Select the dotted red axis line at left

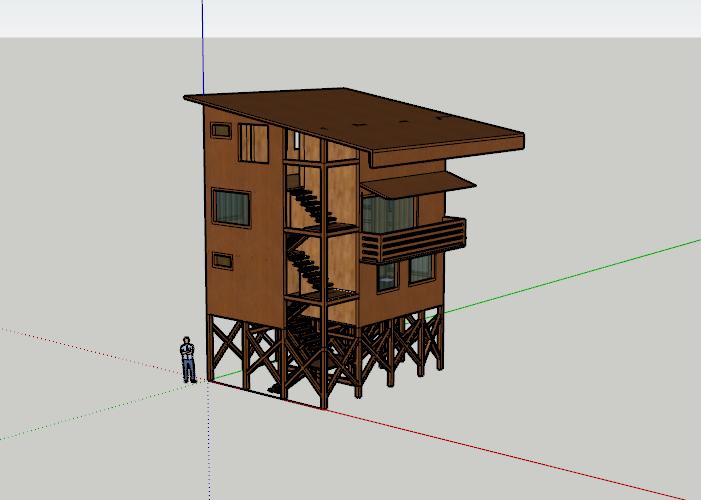coord(90,350)
